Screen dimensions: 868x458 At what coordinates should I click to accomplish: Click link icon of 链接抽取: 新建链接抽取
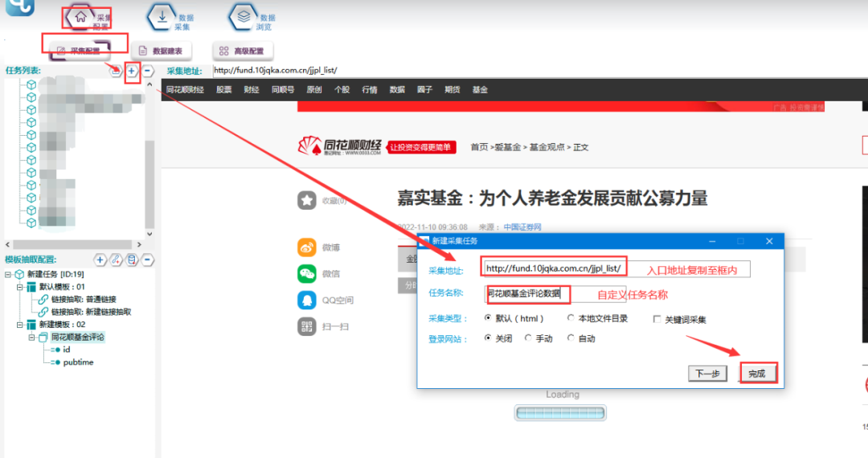(43, 312)
